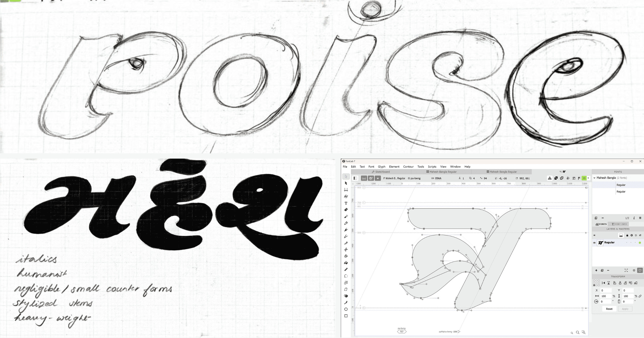Image resolution: width=644 pixels, height=338 pixels.
Task: Open Fonts panel hamburger menu
Action: click(640, 218)
